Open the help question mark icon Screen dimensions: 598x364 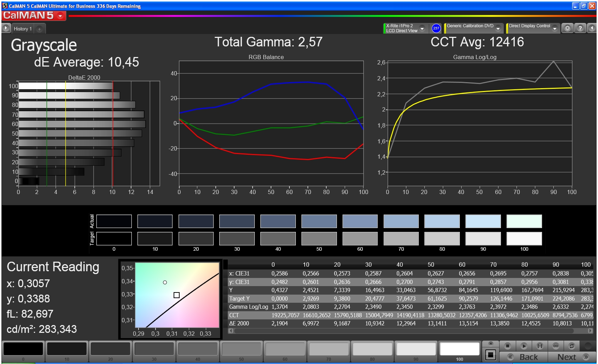point(580,28)
